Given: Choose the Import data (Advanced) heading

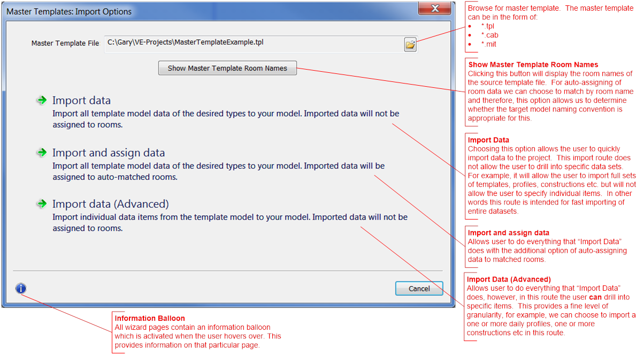Looking at the screenshot, I should [111, 204].
